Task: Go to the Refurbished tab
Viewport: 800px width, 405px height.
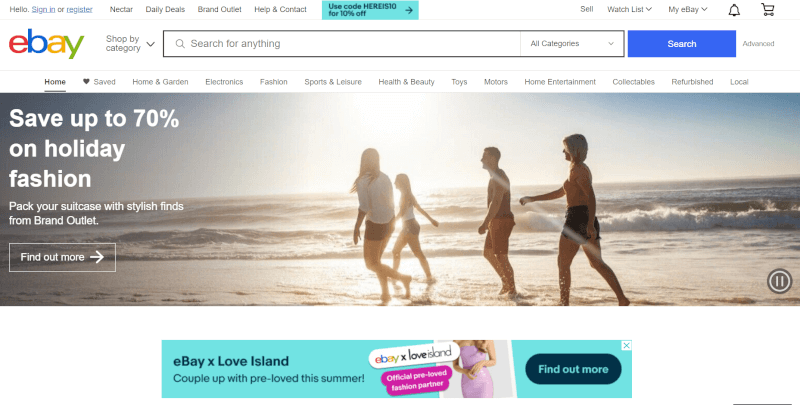Action: coord(692,82)
